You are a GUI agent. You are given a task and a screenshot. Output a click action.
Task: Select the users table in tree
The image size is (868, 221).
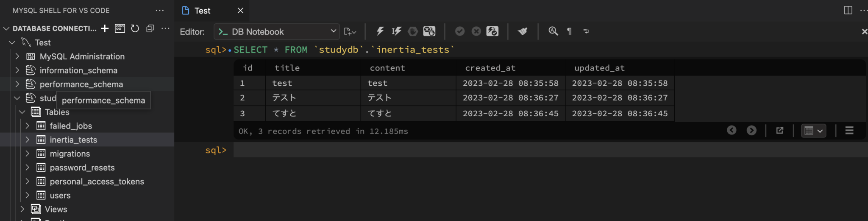pos(60,196)
